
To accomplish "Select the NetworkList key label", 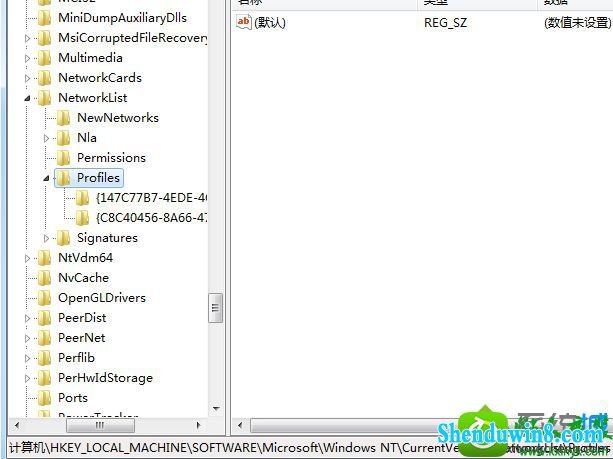I will (93, 98).
